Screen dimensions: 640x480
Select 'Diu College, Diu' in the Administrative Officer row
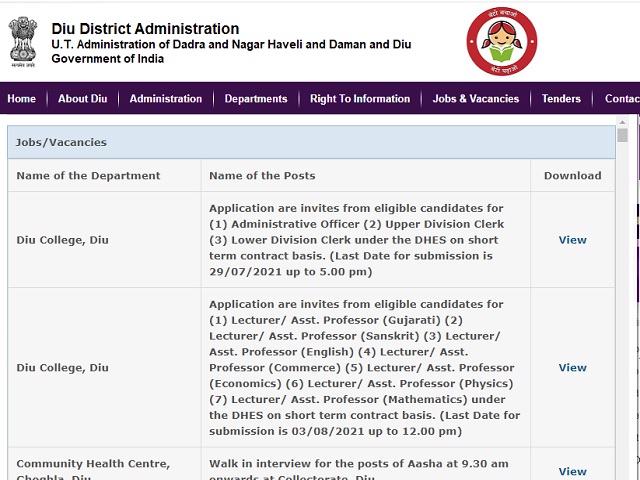[62, 240]
